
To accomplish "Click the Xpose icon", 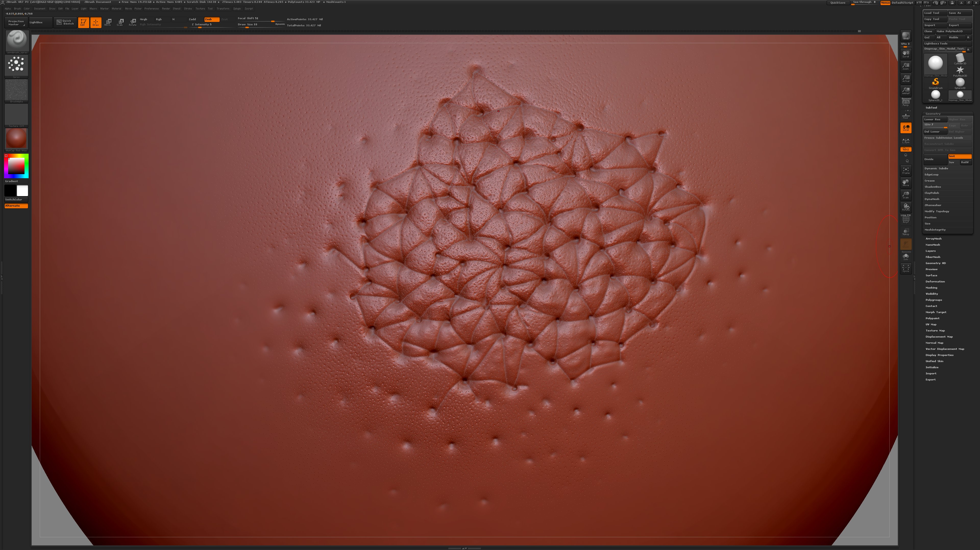I will coord(906,268).
